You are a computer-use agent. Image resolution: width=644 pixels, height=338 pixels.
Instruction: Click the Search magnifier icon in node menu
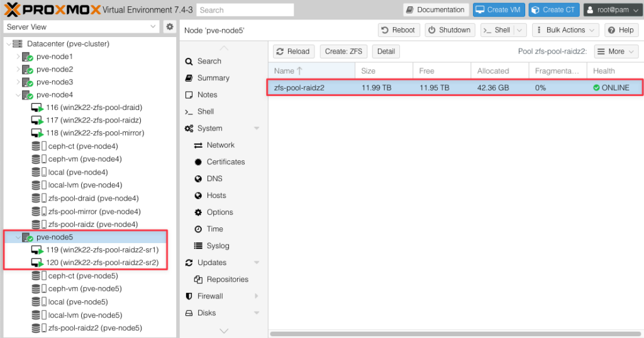[x=189, y=62]
